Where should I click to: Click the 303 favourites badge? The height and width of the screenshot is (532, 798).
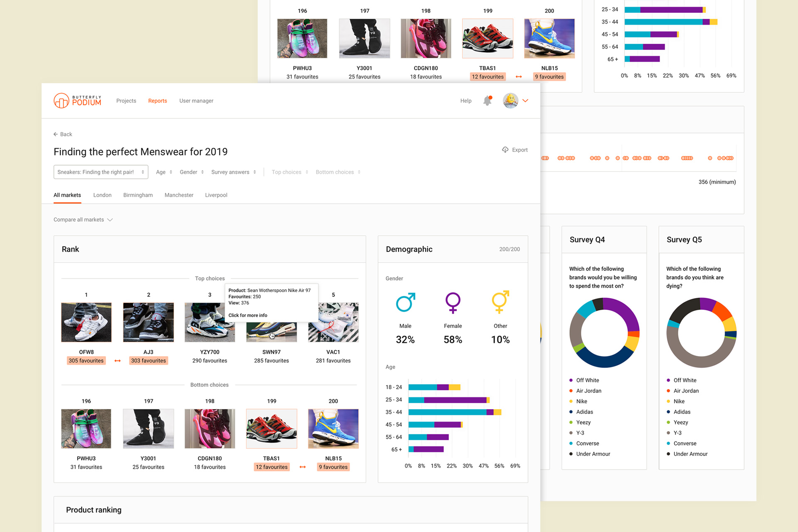pyautogui.click(x=148, y=361)
